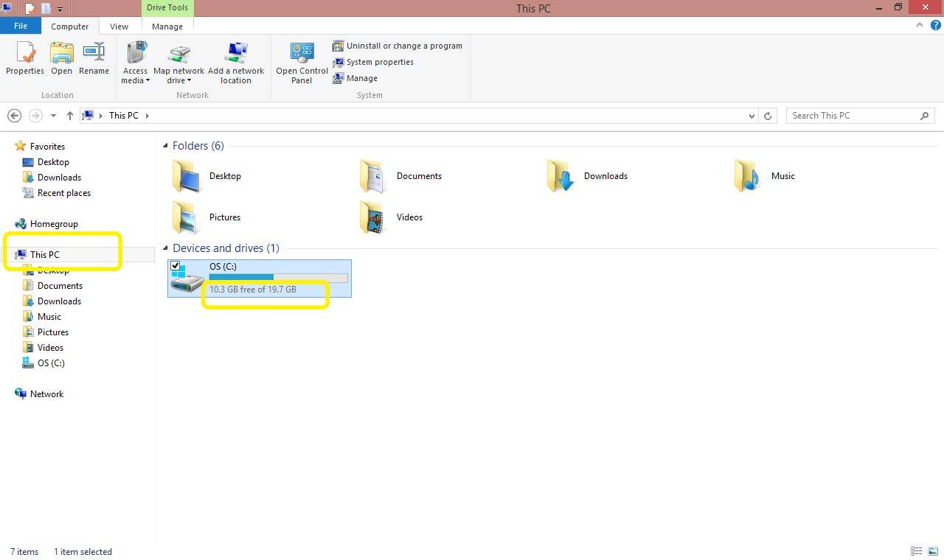Viewport: 944px width, 560px height.
Task: Select the Desktop folder icon
Action: (186, 176)
